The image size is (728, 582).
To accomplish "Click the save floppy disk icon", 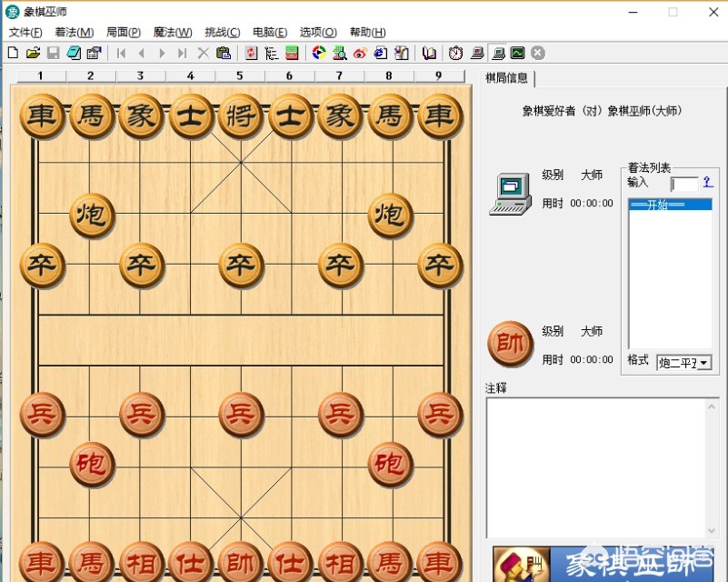I will tap(54, 54).
